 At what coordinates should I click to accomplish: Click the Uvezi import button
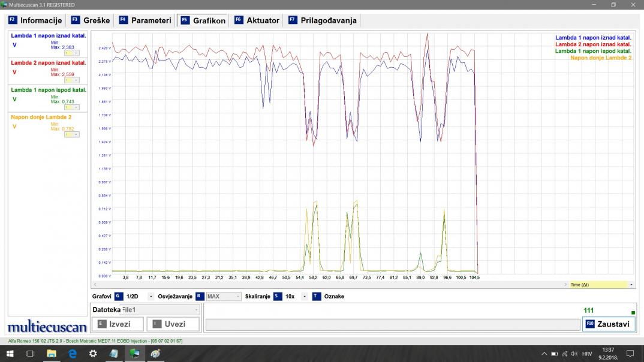pos(173,324)
